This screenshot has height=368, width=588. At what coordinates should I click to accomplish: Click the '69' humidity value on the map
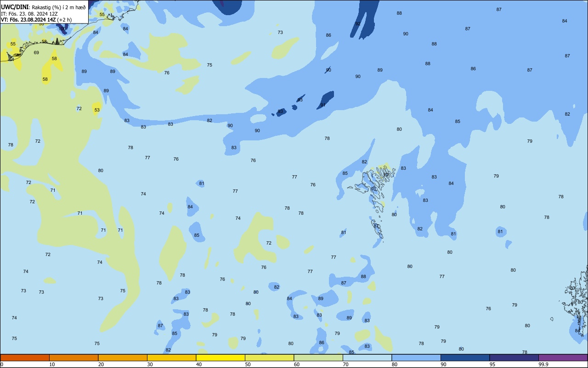click(36, 53)
